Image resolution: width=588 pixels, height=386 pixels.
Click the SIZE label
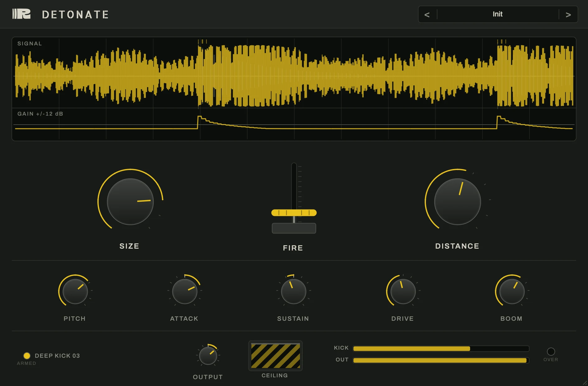point(129,246)
